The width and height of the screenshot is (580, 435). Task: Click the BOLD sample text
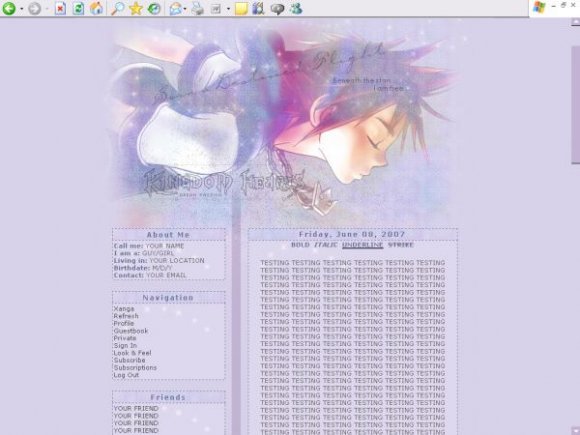click(x=300, y=245)
